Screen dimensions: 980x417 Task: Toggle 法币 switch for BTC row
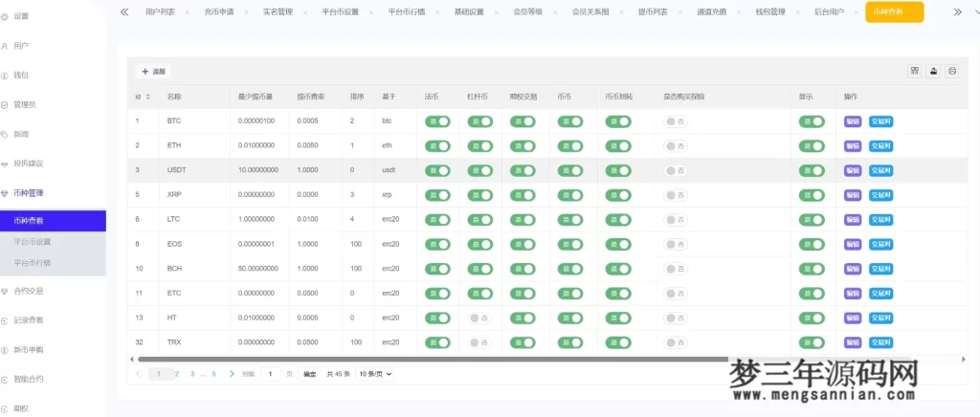coord(437,121)
